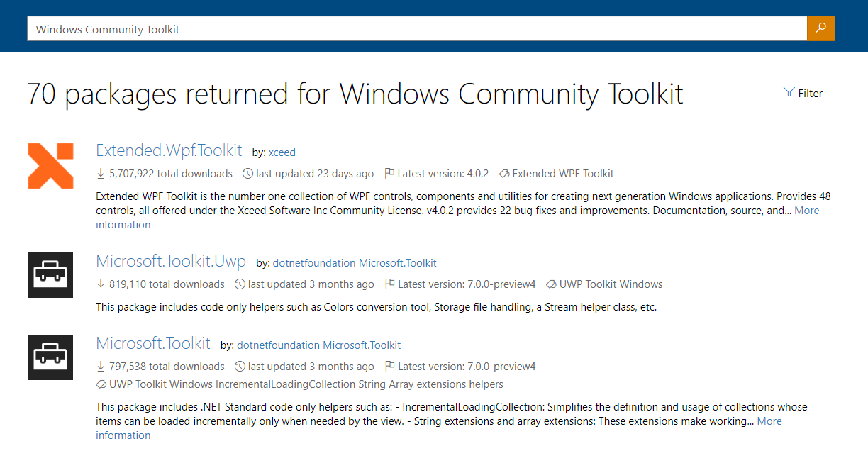Open the Microsoft.Toolkit.Uwp package page
868x451 pixels.
(x=171, y=261)
